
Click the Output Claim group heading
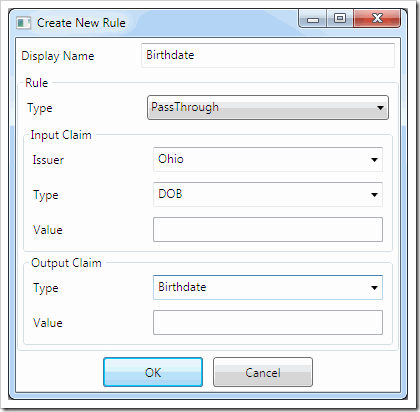(66, 263)
